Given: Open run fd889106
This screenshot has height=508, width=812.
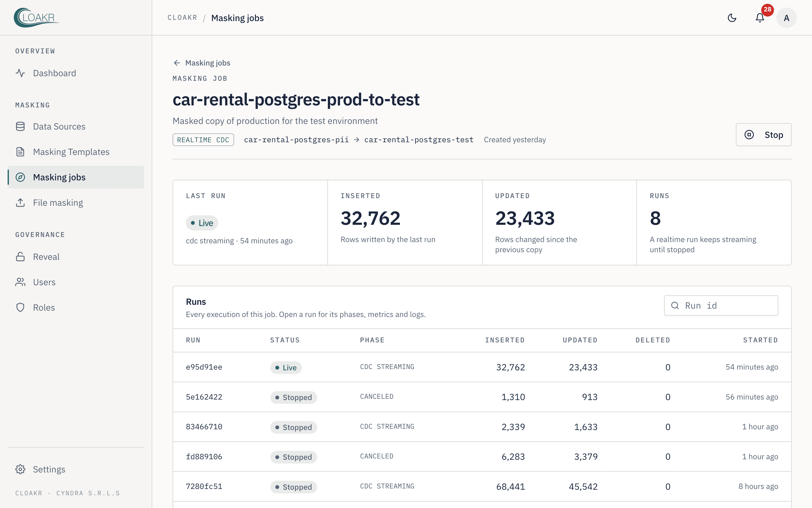Looking at the screenshot, I should coord(482,457).
